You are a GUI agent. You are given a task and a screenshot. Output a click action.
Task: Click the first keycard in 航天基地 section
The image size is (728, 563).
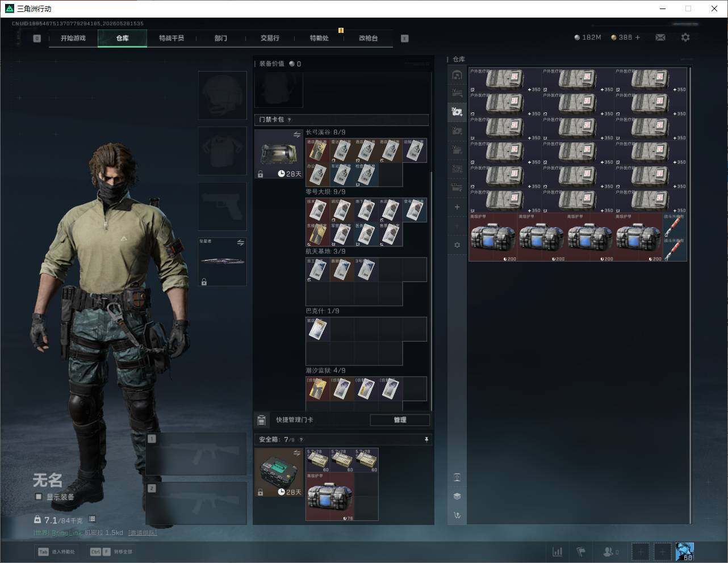click(317, 270)
